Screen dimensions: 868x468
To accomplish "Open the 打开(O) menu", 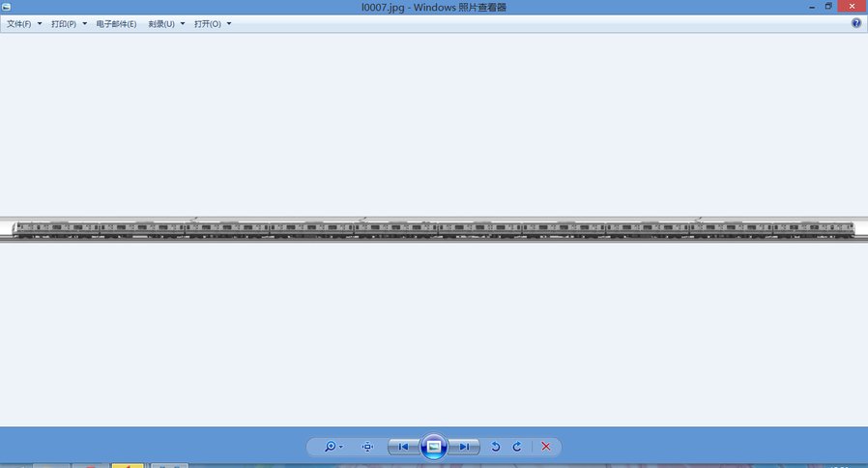I will point(207,23).
